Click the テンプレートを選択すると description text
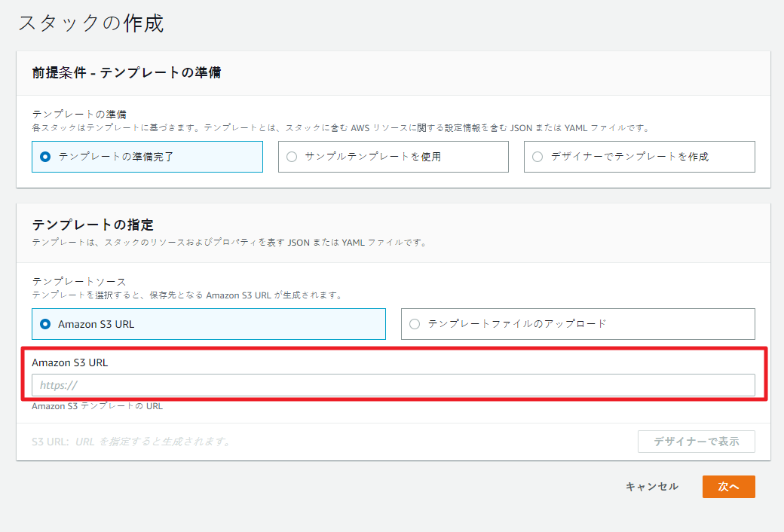 pos(186,295)
